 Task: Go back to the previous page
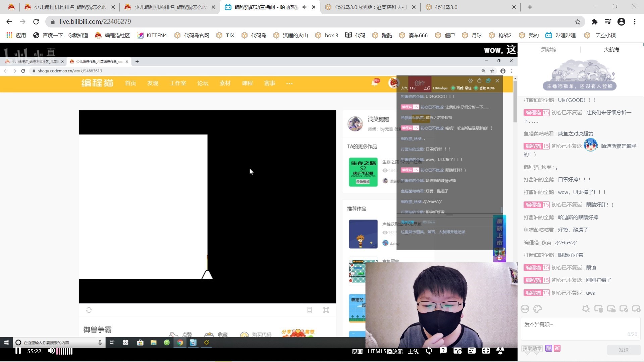[9, 22]
